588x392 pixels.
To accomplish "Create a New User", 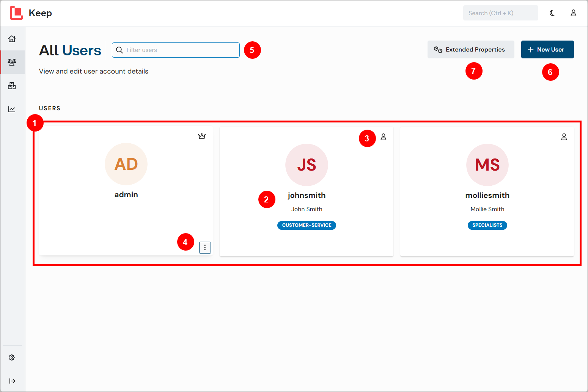I will [x=547, y=49].
